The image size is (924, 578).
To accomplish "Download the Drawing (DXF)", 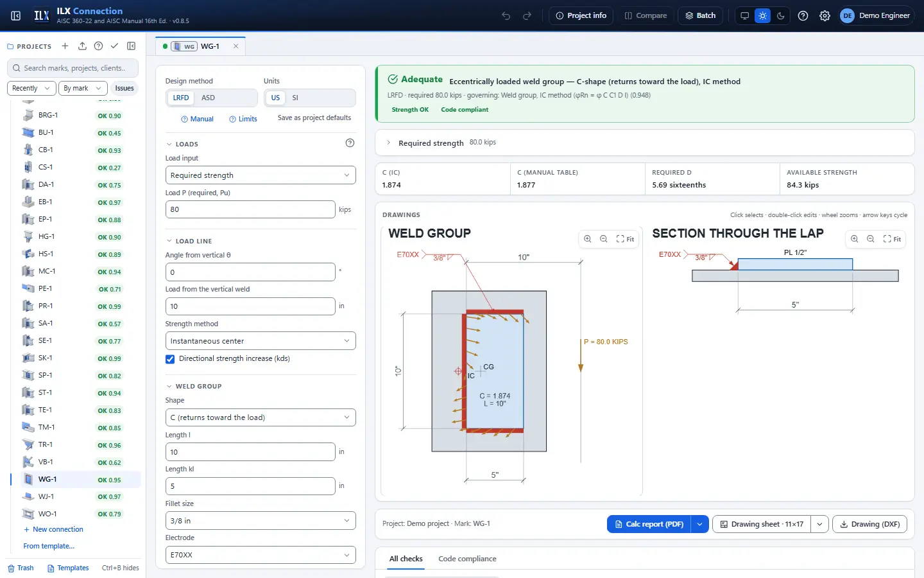I will [870, 524].
